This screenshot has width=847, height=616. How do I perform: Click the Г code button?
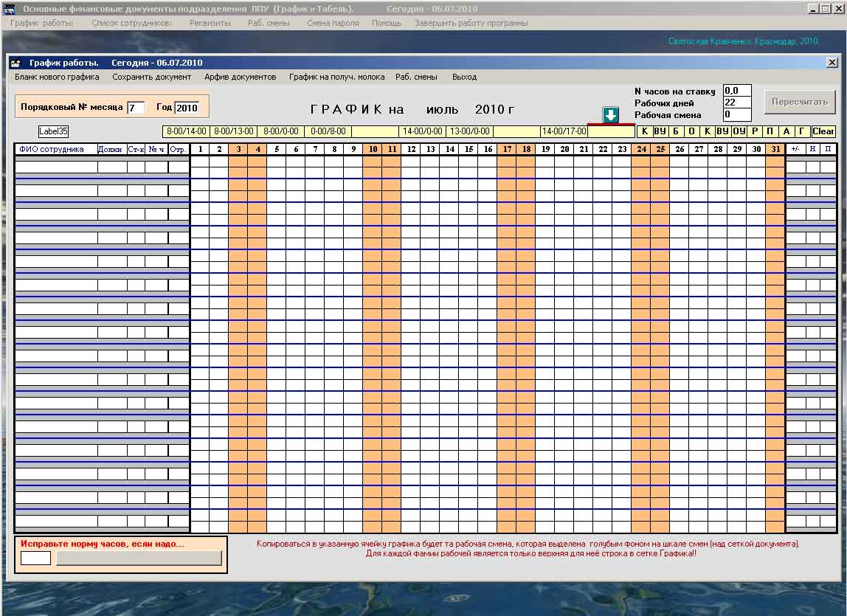801,131
